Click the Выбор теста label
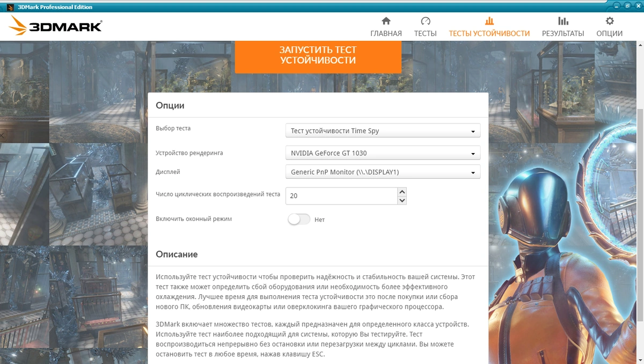 [173, 128]
